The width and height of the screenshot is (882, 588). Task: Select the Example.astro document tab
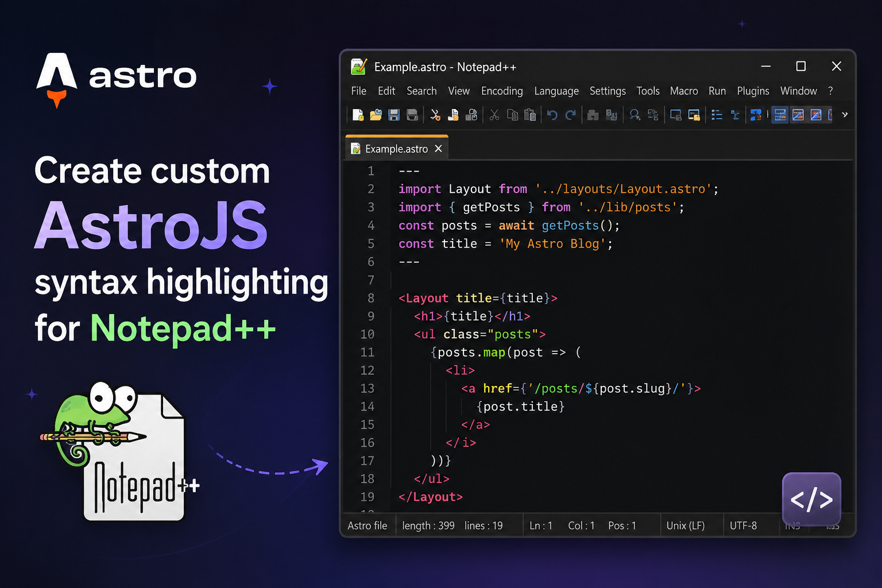pyautogui.click(x=397, y=148)
